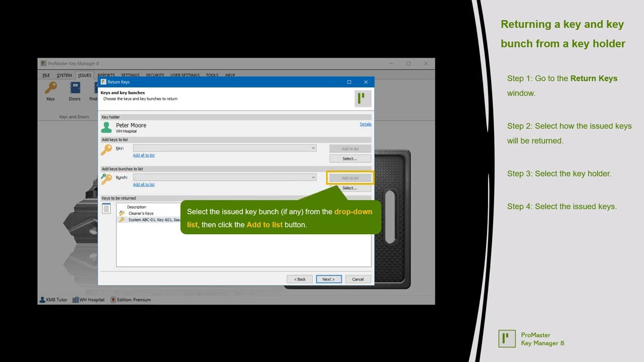
Task: Open the SYSTEM menu
Action: tap(64, 75)
